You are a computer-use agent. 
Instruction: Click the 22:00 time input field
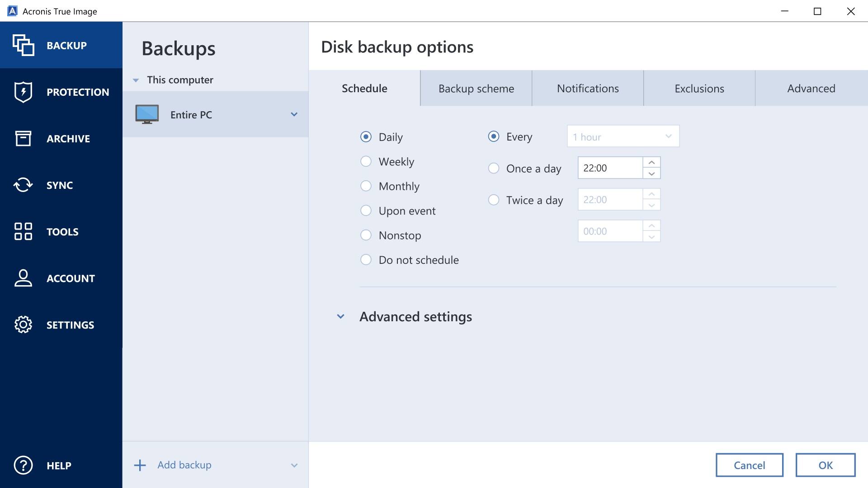click(x=610, y=168)
